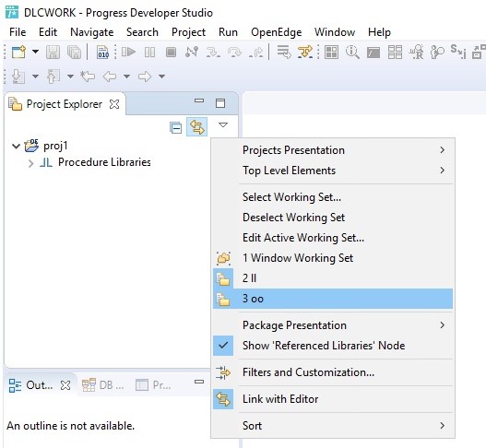Image resolution: width=486 pixels, height=448 pixels.
Task: Open the Forward history dropdown arrow
Action: click(x=161, y=77)
